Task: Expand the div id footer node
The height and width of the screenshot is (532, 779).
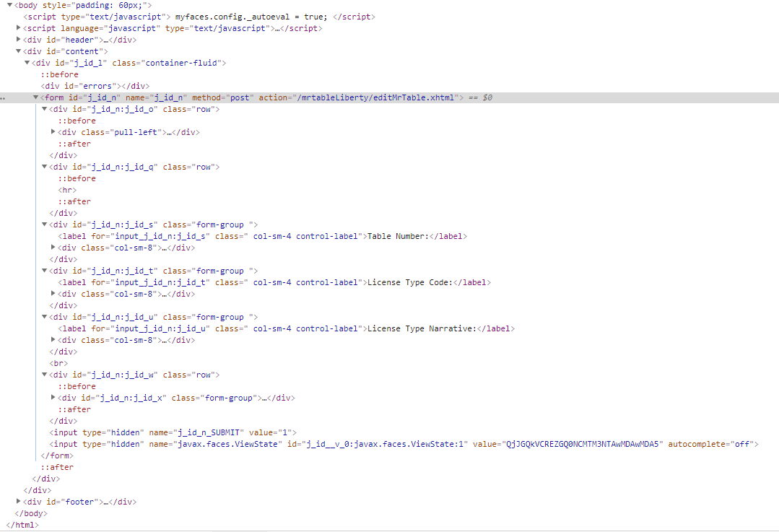Action: pyautogui.click(x=18, y=501)
